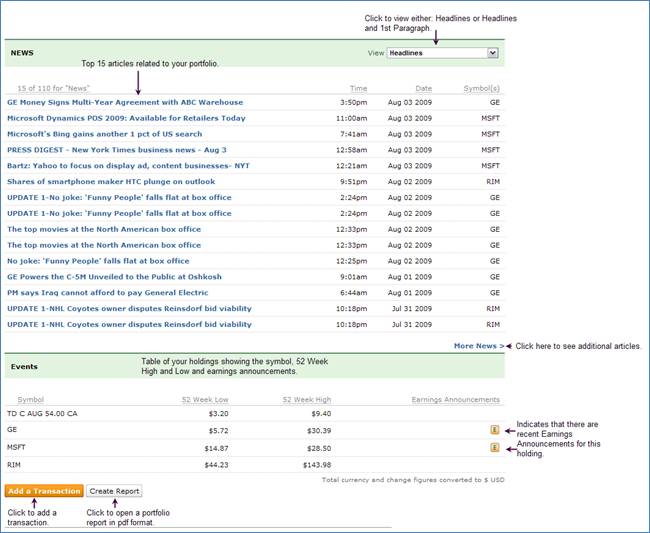Click the $9.40 52 week high value
Viewport: 650px width, 533px height.
321,414
